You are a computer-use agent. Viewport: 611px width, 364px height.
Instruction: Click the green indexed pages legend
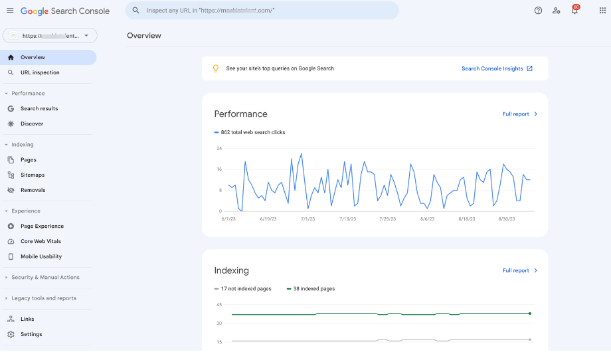pyautogui.click(x=311, y=289)
